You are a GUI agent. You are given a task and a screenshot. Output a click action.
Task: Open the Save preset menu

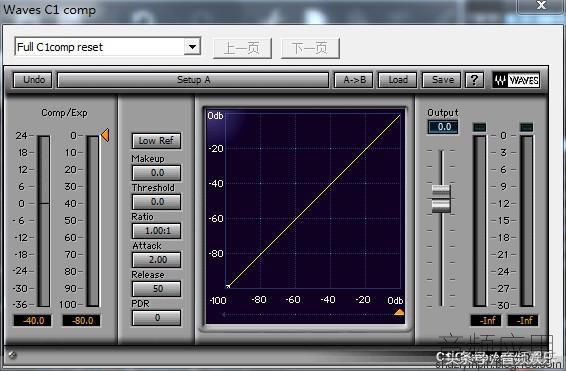click(442, 80)
